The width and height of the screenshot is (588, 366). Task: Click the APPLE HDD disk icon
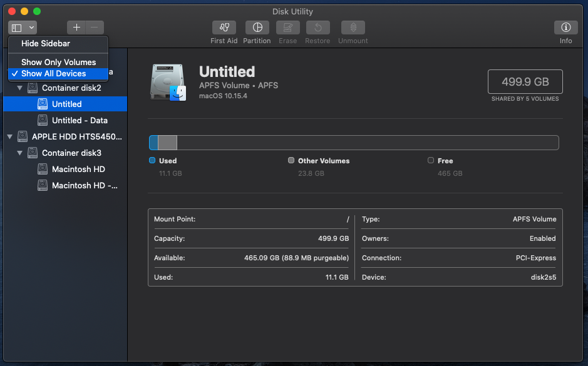coord(23,137)
